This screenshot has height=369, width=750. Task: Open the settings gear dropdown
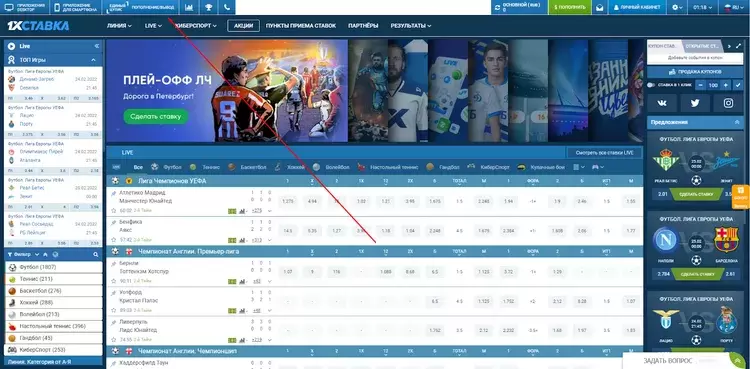pos(677,7)
